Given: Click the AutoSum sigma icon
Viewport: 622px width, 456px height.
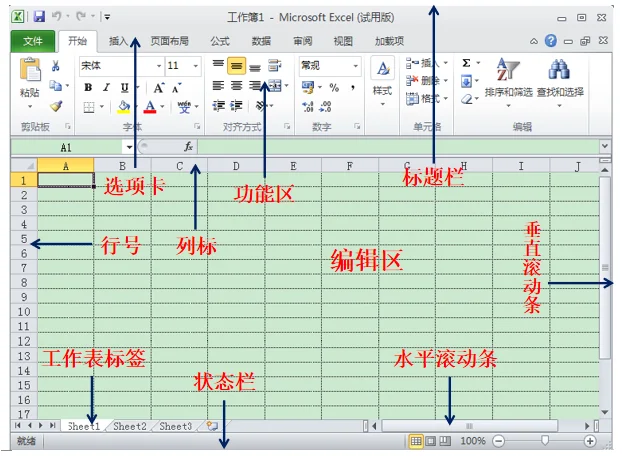Looking at the screenshot, I should 466,63.
